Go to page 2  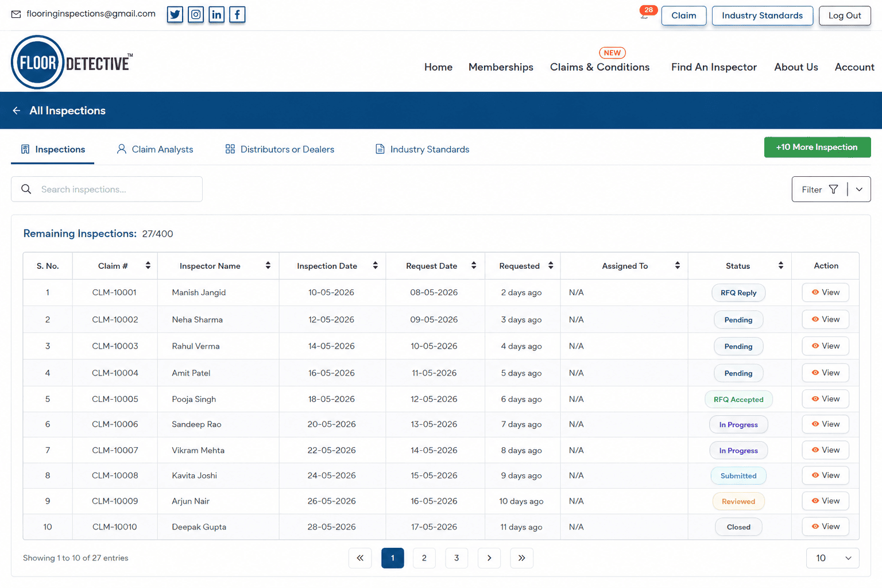click(x=424, y=558)
